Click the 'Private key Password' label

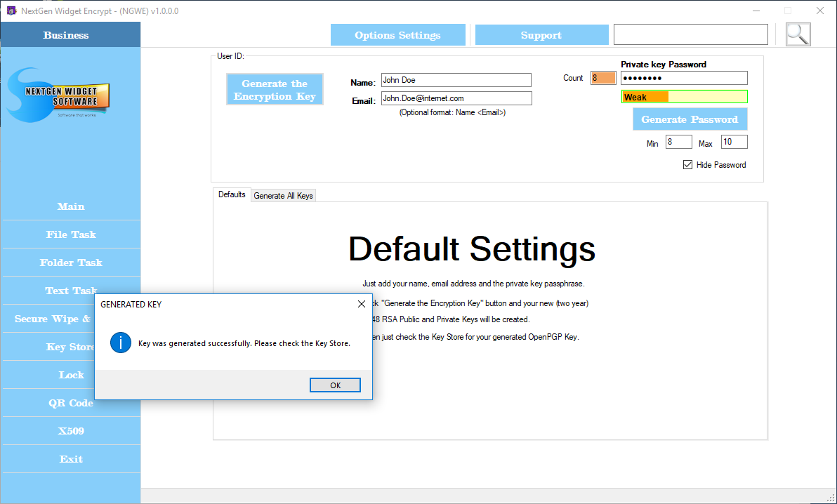(664, 65)
